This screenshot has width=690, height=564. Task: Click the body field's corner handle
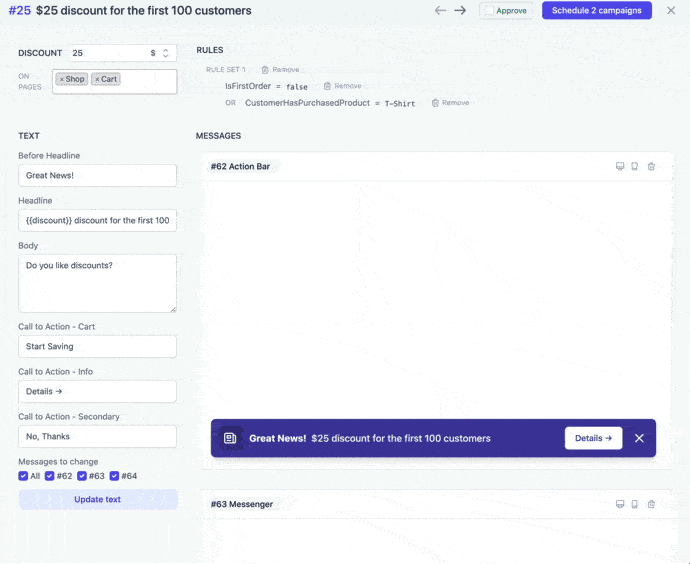tap(173, 309)
